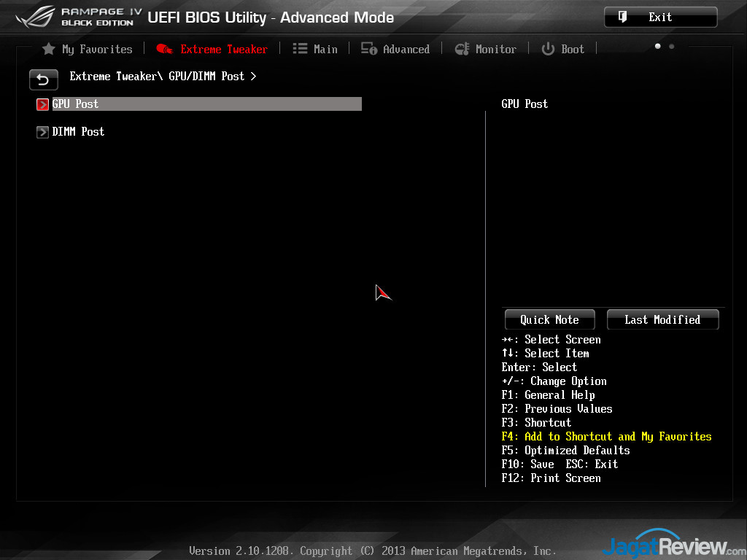Viewport: 747px width, 560px height.
Task: Click the list icon beside Main
Action: coord(300,49)
